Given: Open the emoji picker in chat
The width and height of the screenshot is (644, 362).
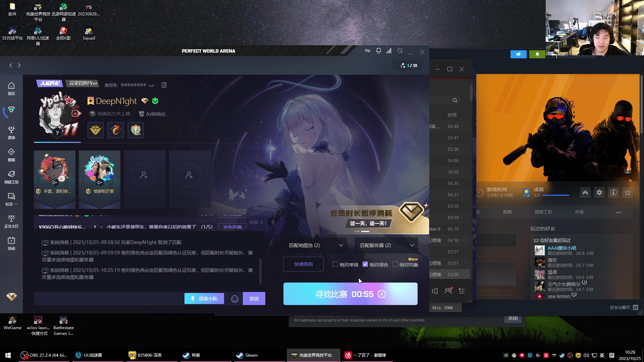Looking at the screenshot, I should [x=235, y=299].
